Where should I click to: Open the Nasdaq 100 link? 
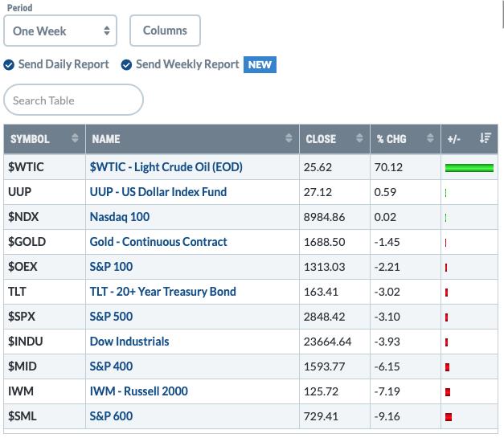pos(120,217)
